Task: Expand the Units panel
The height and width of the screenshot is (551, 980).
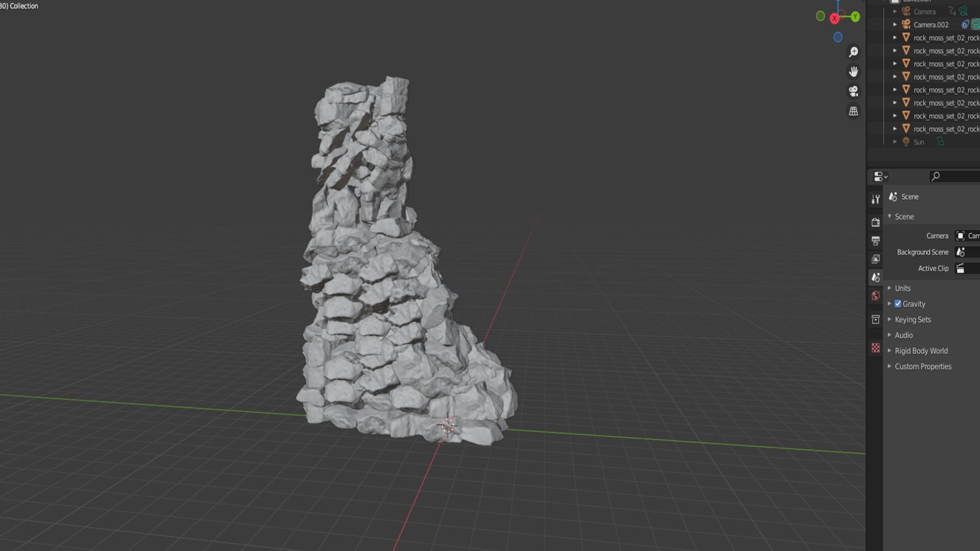Action: coord(890,288)
